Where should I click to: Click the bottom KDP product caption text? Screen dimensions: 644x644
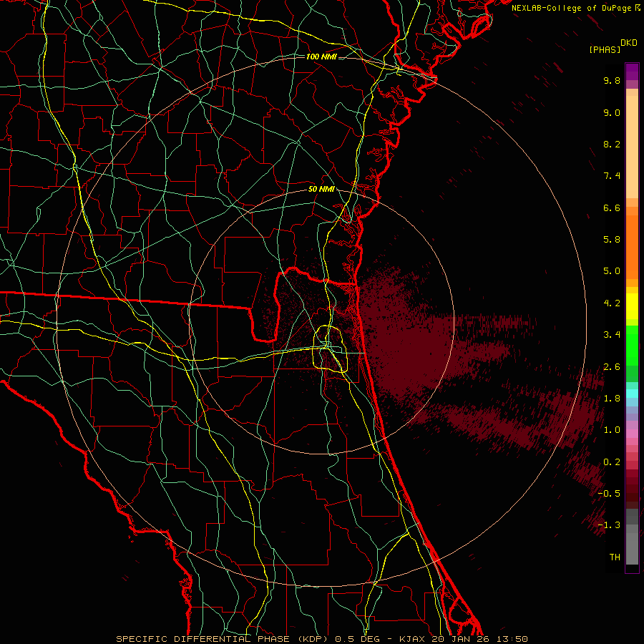pos(321,639)
